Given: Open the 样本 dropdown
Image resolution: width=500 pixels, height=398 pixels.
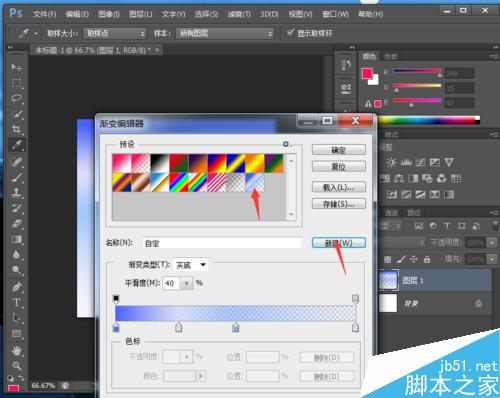Looking at the screenshot, I should click(x=225, y=33).
